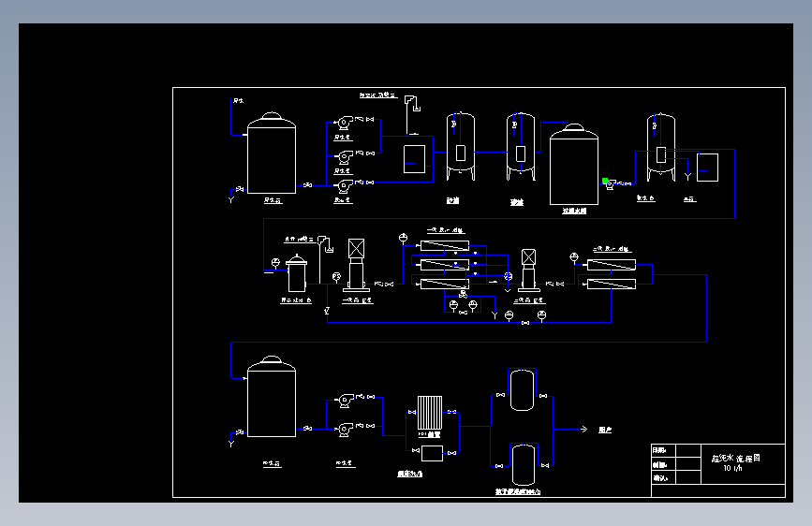Select the bent dosing pipe symbol at the top
Image resolution: width=812 pixels, height=526 pixels.
tap(412, 104)
